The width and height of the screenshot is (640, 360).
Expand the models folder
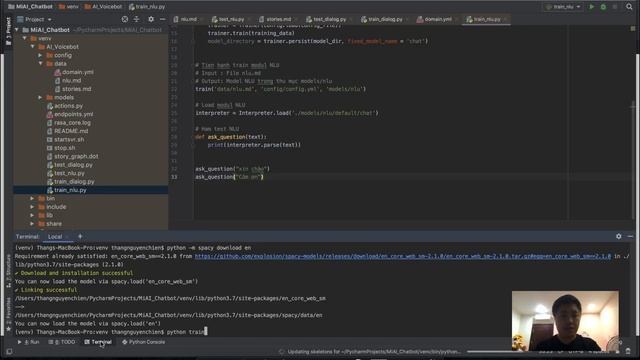tap(40, 97)
